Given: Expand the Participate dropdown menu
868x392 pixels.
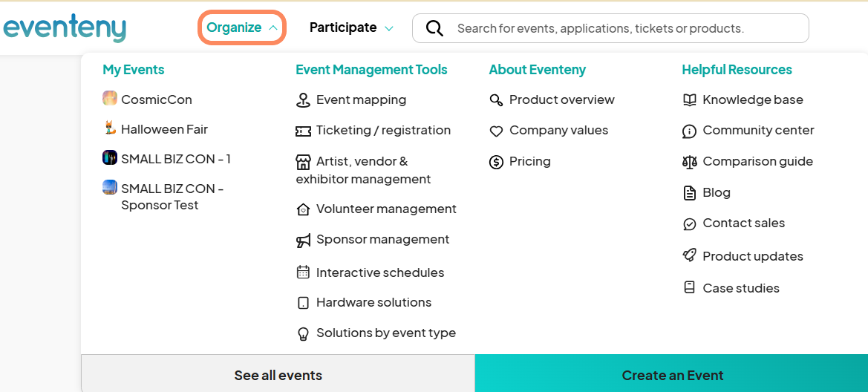Looking at the screenshot, I should point(351,27).
